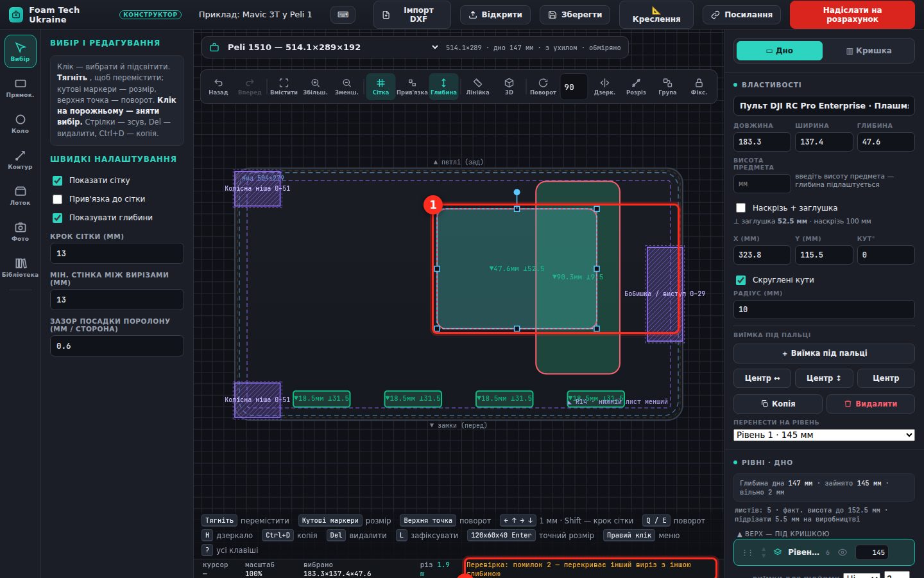Switch to the Дно tab
This screenshot has width=924, height=578.
780,51
